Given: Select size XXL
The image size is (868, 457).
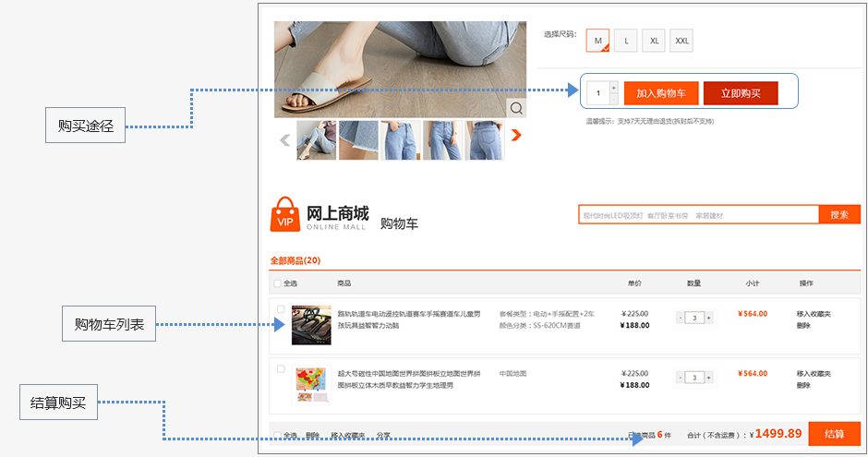Looking at the screenshot, I should (x=681, y=41).
